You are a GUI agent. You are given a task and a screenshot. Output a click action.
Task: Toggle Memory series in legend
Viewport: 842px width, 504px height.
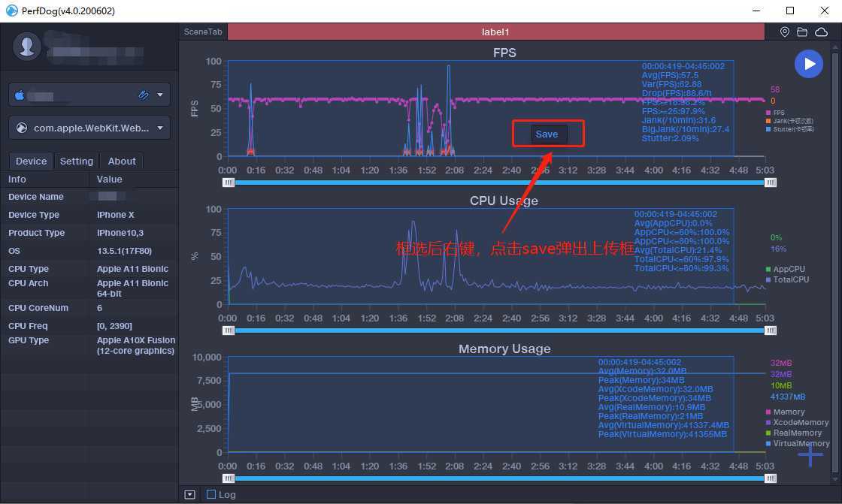785,412
